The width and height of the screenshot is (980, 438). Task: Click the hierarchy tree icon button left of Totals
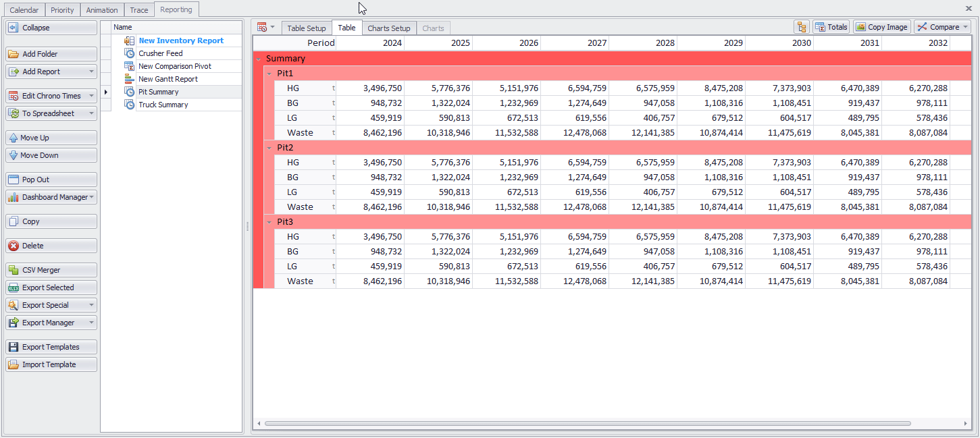coord(802,27)
